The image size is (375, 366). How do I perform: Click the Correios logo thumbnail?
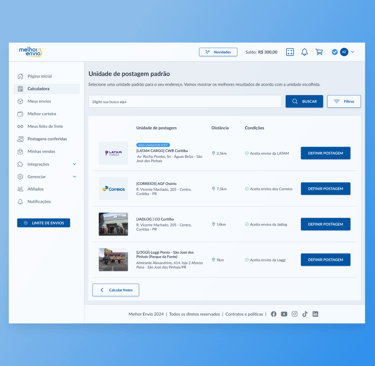[113, 189]
